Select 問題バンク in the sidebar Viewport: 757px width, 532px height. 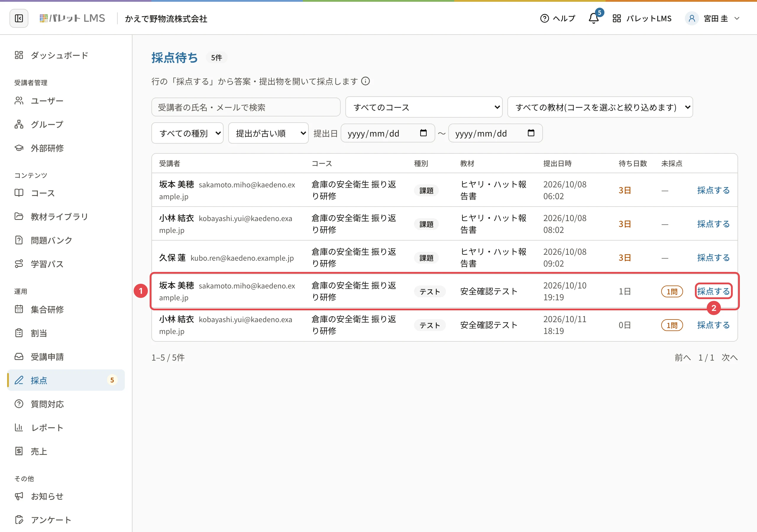coord(66,240)
